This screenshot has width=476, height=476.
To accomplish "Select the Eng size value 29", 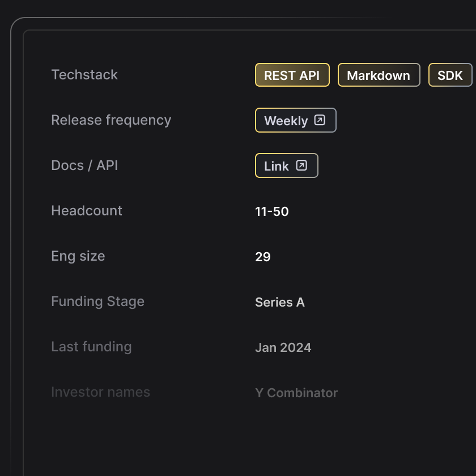I will pos(263,257).
